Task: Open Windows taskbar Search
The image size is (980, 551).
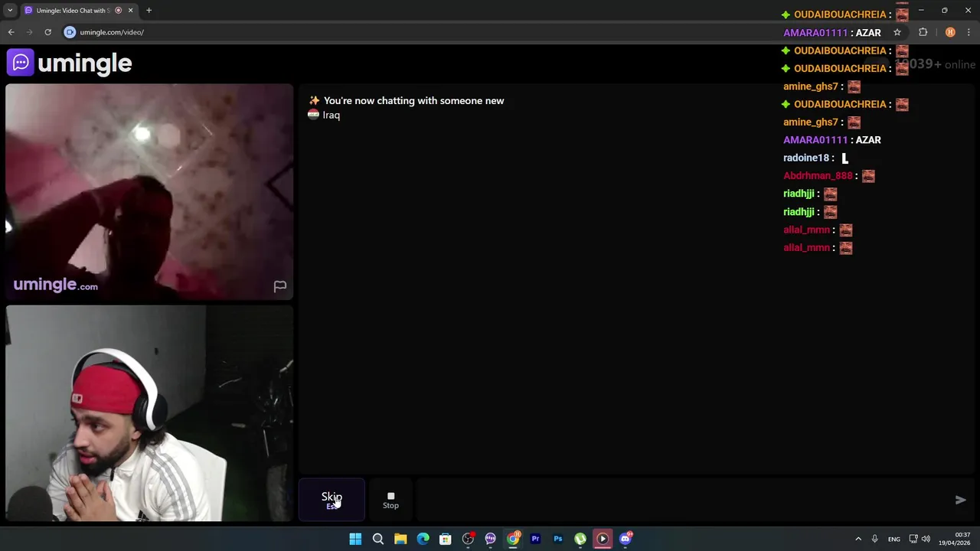Action: pos(377,539)
